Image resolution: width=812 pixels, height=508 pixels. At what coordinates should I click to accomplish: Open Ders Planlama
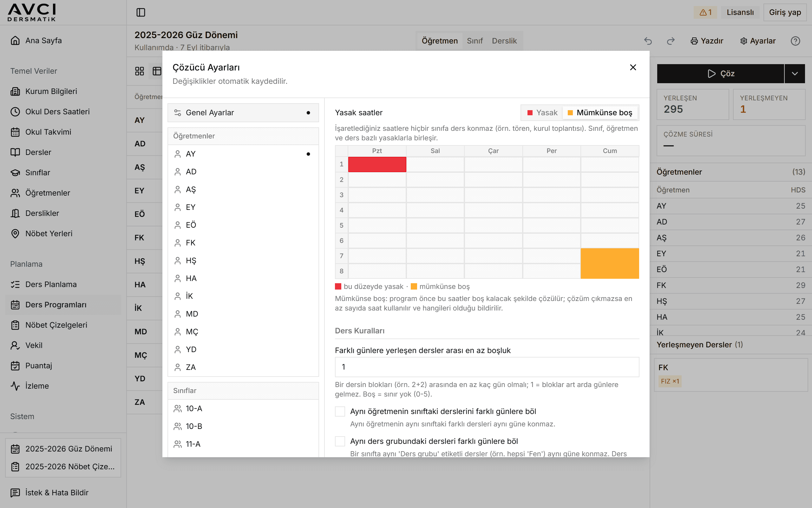(x=63, y=284)
